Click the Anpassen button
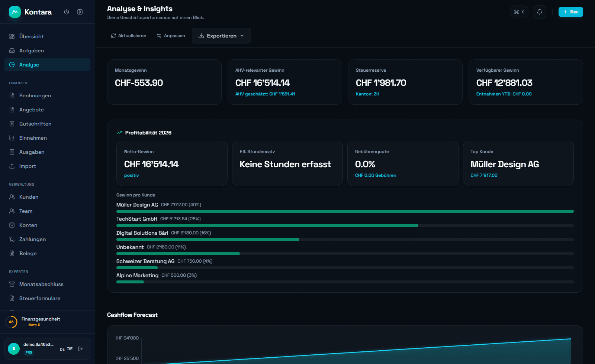Screen dimensions: 595x364 171,36
